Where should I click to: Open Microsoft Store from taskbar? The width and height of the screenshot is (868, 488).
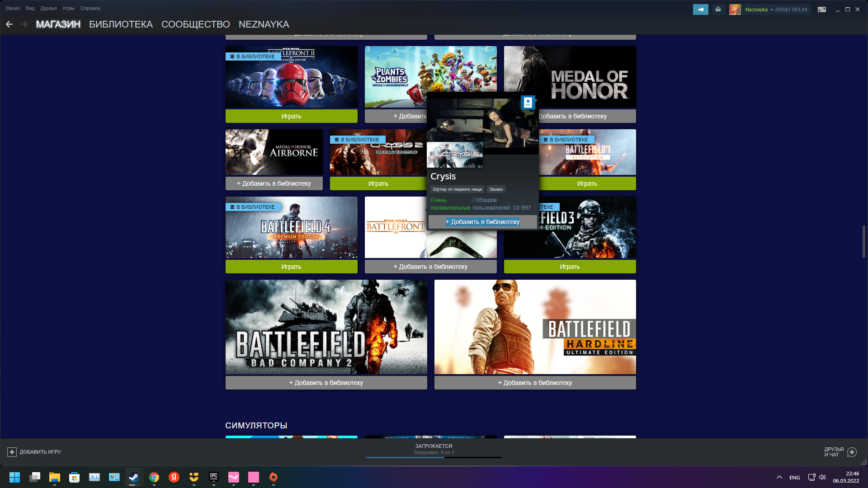(75, 477)
